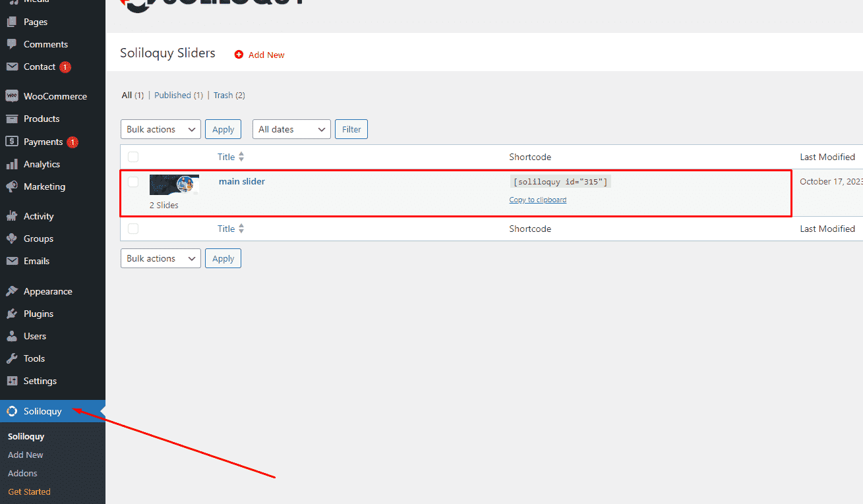Click the Tools wrench icon
The image size is (863, 504).
pyautogui.click(x=11, y=358)
